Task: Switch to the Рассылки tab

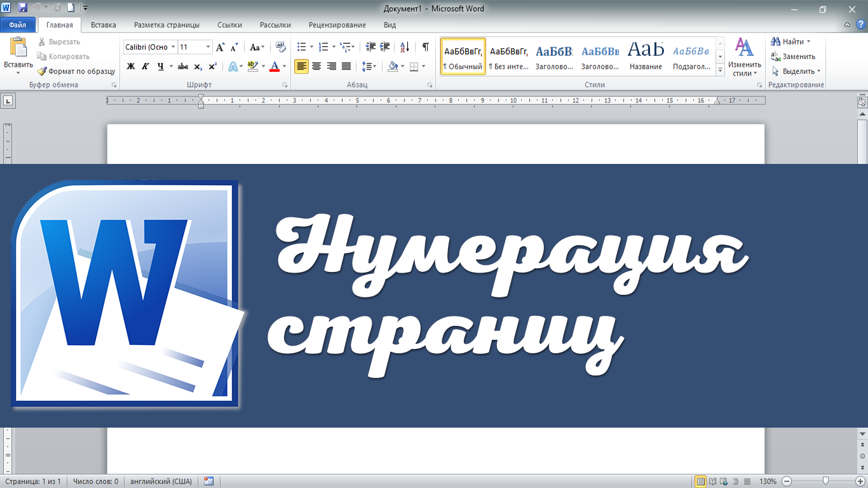Action: tap(275, 25)
